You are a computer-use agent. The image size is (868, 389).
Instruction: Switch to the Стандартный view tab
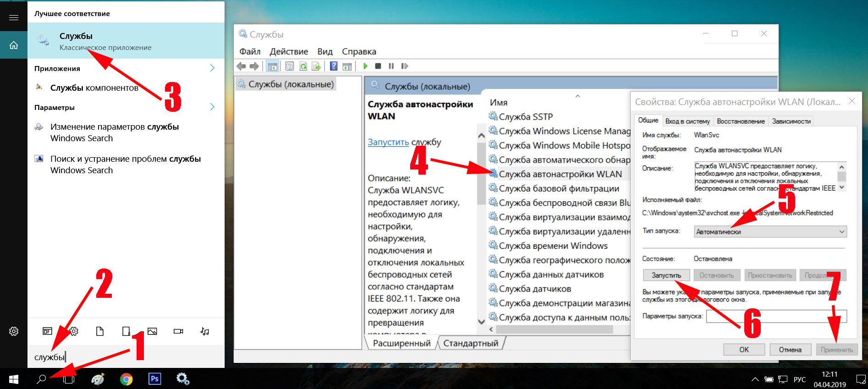point(471,343)
